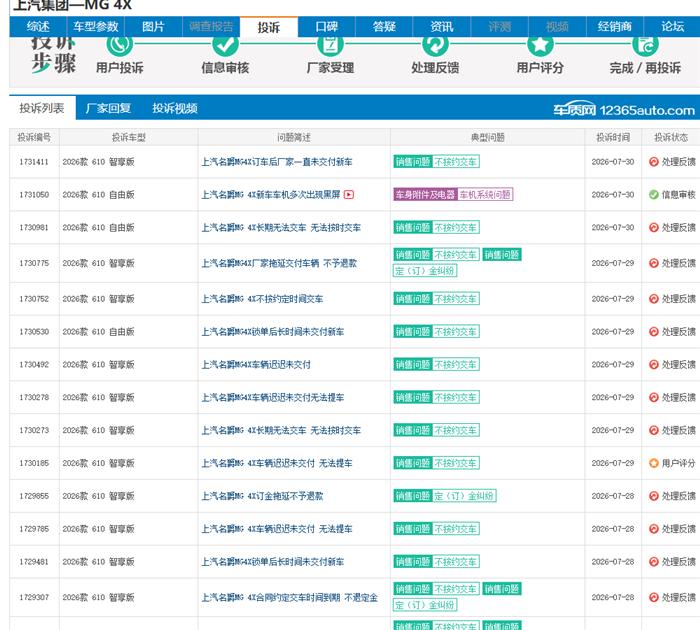Click the 车机系统问题 tag in row 1731050
This screenshot has width=700, height=630.
pos(485,194)
